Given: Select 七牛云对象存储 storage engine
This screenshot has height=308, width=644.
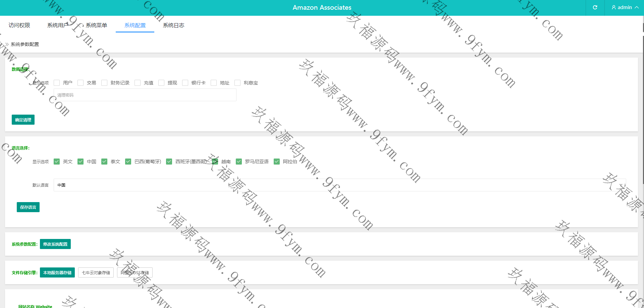Looking at the screenshot, I should [96, 272].
